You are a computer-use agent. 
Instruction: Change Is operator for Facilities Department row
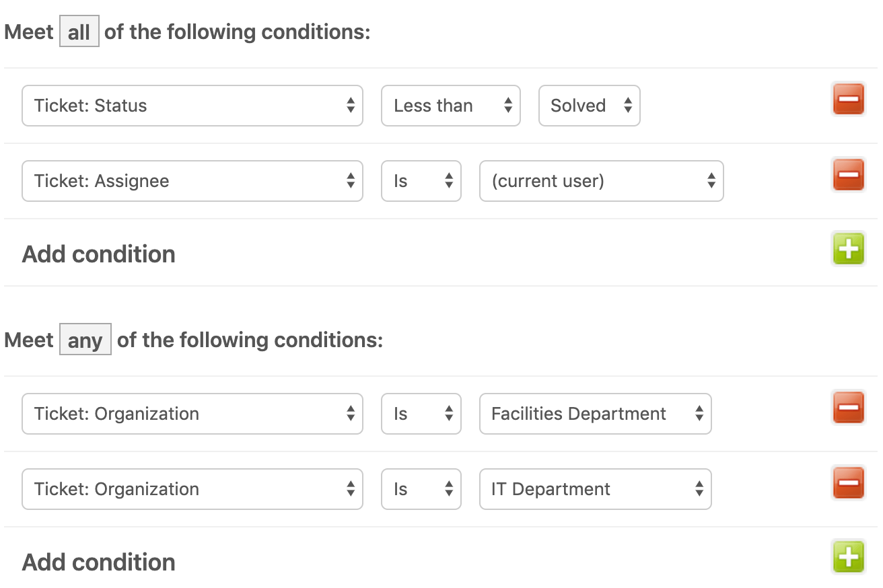[421, 414]
